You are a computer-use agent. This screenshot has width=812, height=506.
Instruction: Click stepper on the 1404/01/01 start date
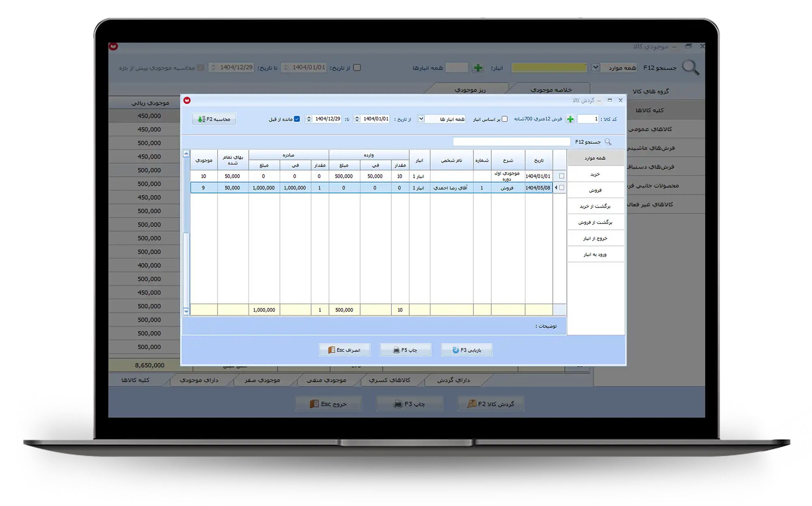coord(357,119)
